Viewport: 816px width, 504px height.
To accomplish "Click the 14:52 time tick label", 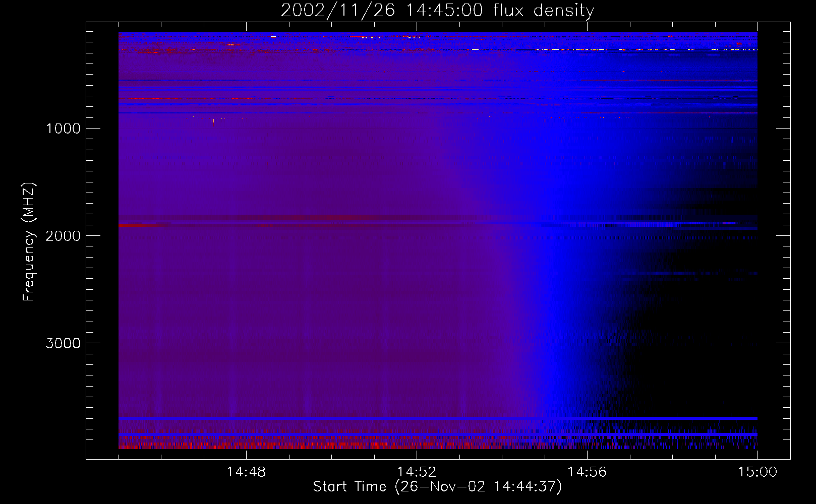I will click(417, 472).
